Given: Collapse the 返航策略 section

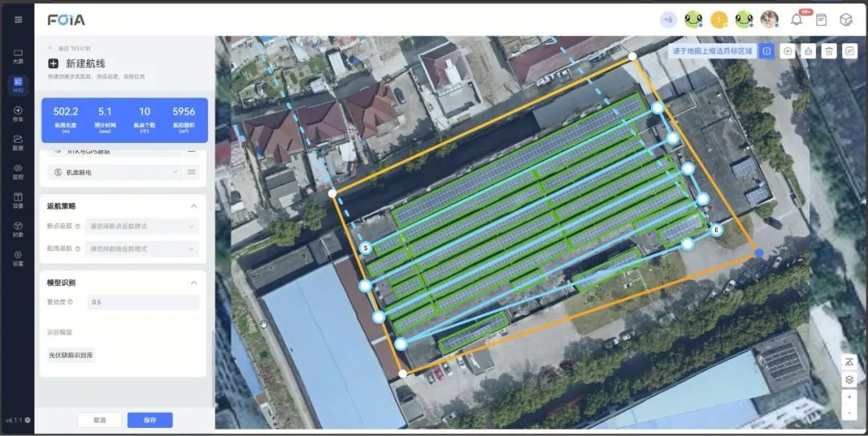Looking at the screenshot, I should pyautogui.click(x=193, y=206).
